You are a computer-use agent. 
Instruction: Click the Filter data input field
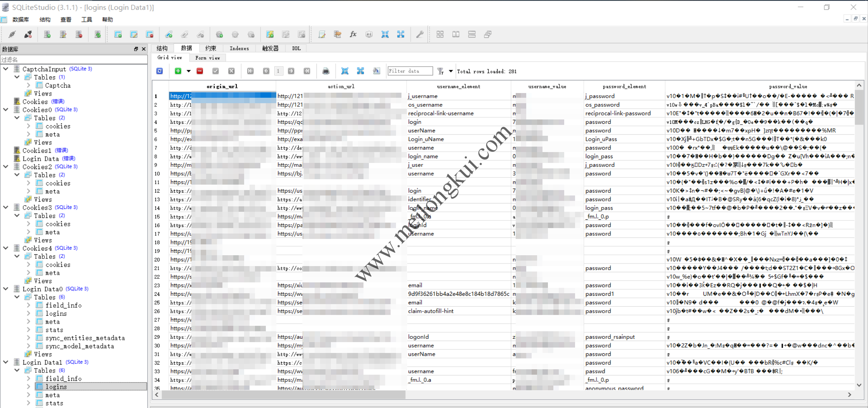[x=410, y=71]
